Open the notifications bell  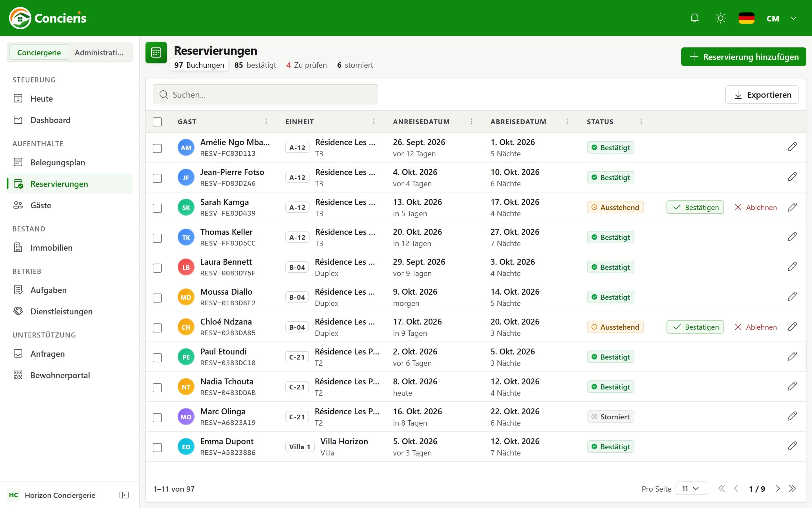[694, 18]
